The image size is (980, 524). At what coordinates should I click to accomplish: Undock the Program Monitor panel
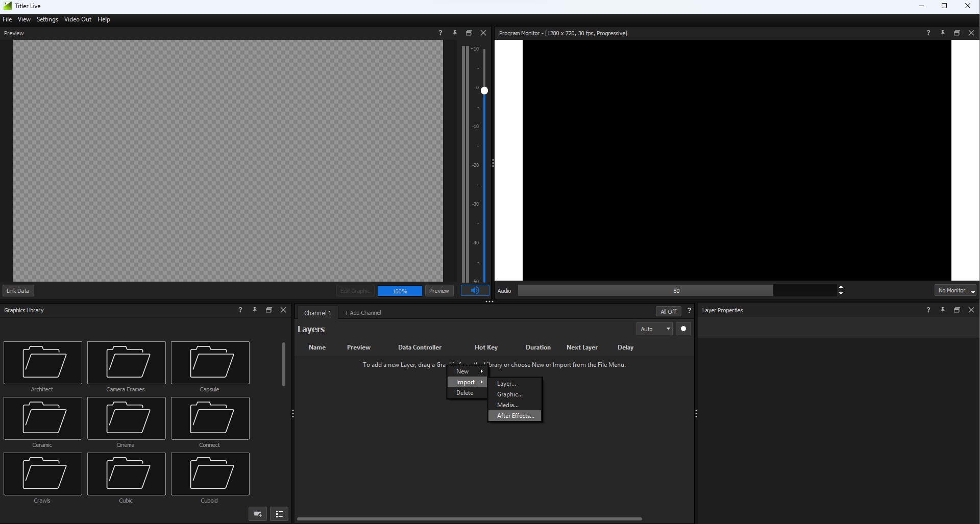point(957,33)
